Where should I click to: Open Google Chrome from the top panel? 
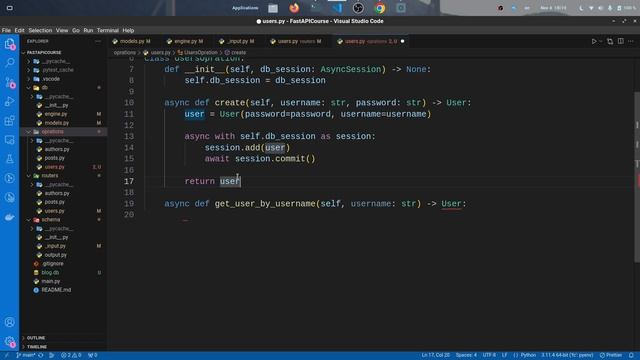click(380, 8)
